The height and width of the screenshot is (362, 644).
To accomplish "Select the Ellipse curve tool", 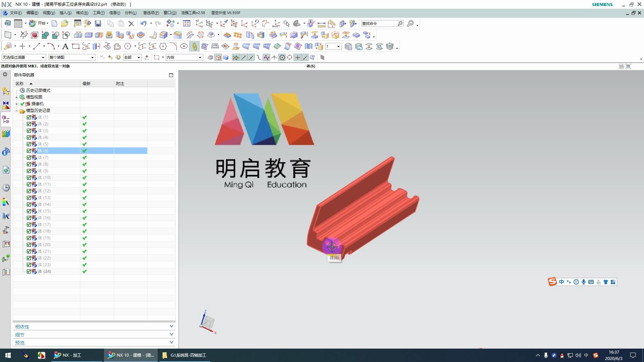I will coord(184,46).
